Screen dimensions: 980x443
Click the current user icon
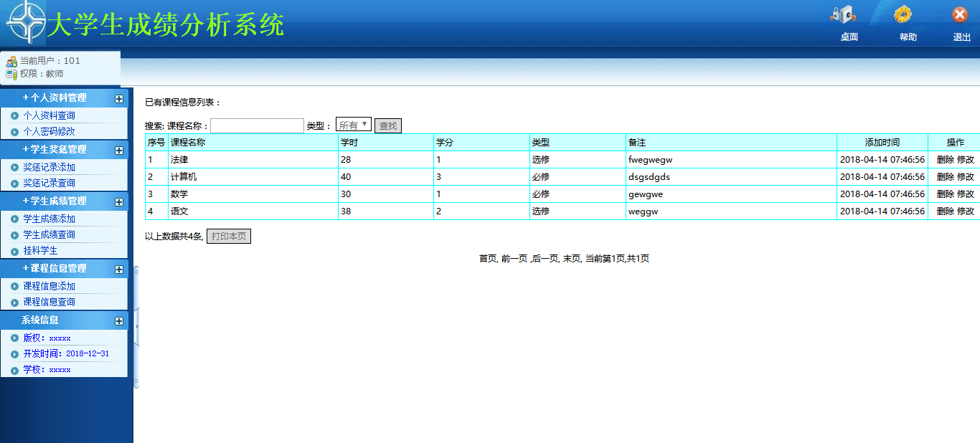11,62
